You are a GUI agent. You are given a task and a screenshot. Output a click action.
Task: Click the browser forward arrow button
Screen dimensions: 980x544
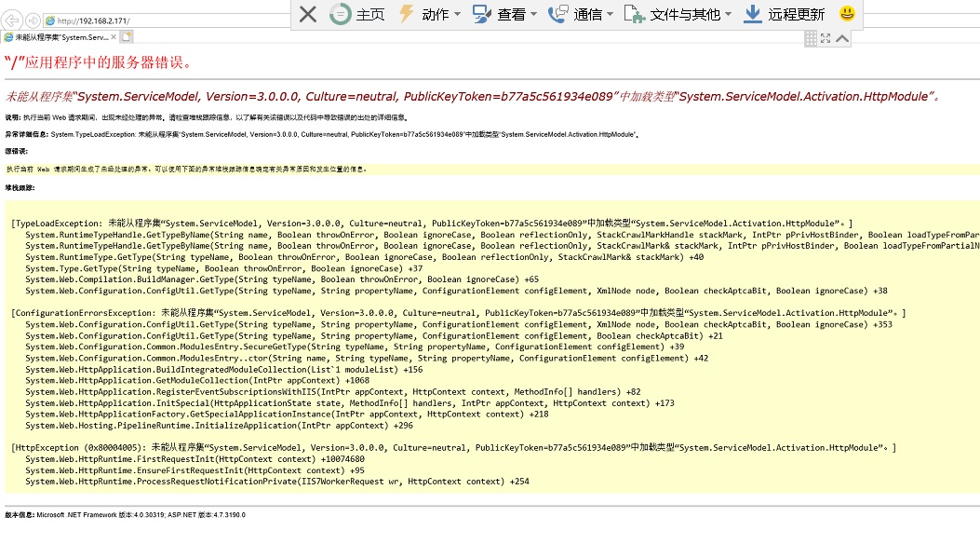tap(34, 20)
